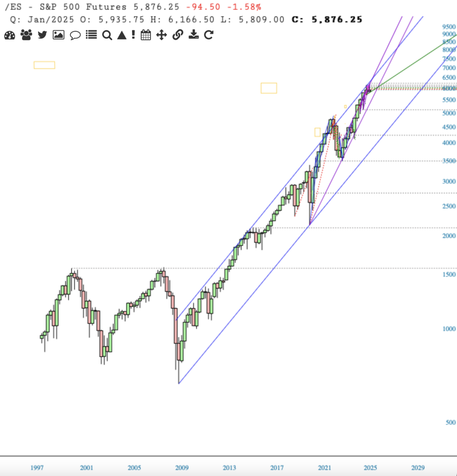Image resolution: width=457 pixels, height=476 pixels.
Task: Select the yellow rectangle annotation near 1997
Action: (x=44, y=65)
